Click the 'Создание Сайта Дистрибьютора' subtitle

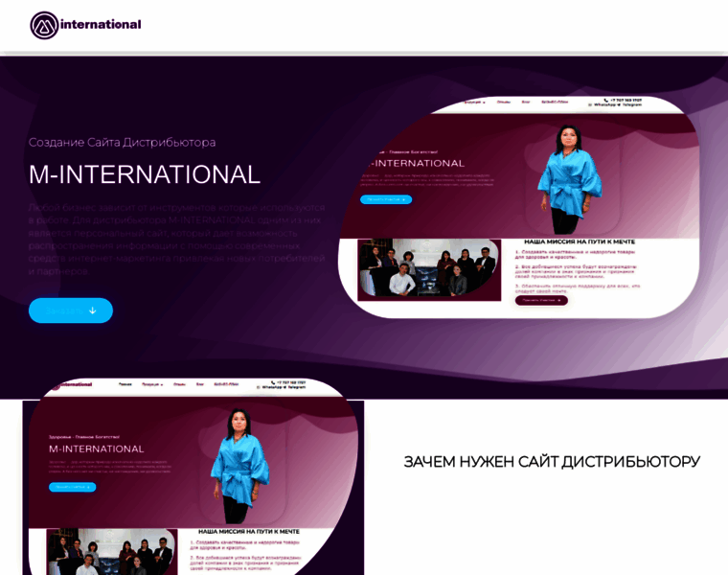coord(122,142)
